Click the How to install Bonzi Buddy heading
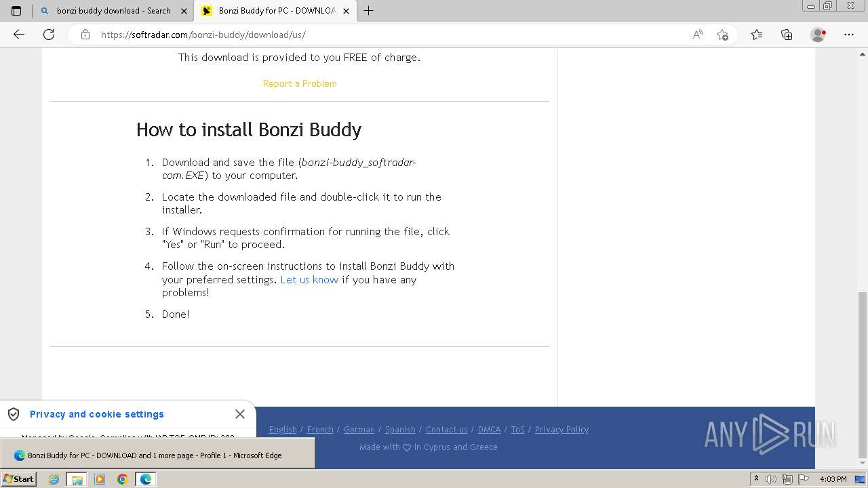Screen dimensions: 868x488 249,129
